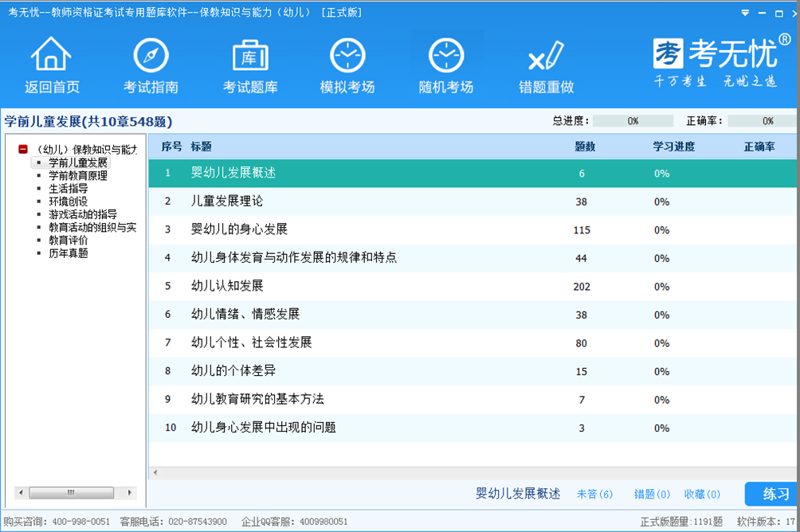This screenshot has width=800, height=532.
Task: Sort by the 题数 column header
Action: [x=585, y=147]
